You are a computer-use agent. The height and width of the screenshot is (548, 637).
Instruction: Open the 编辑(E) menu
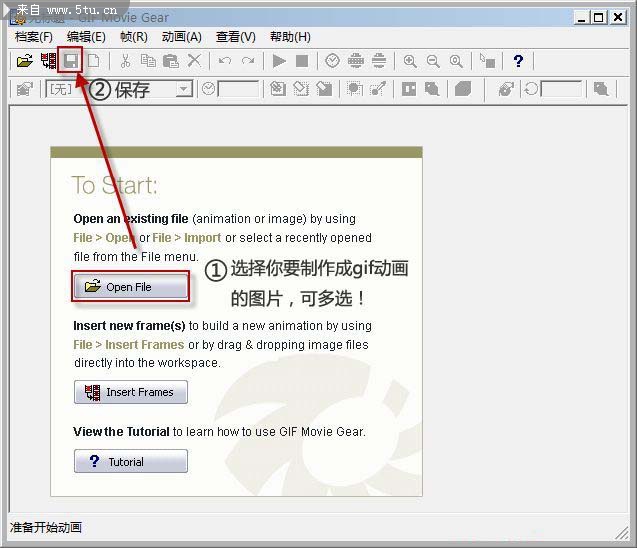(x=86, y=37)
